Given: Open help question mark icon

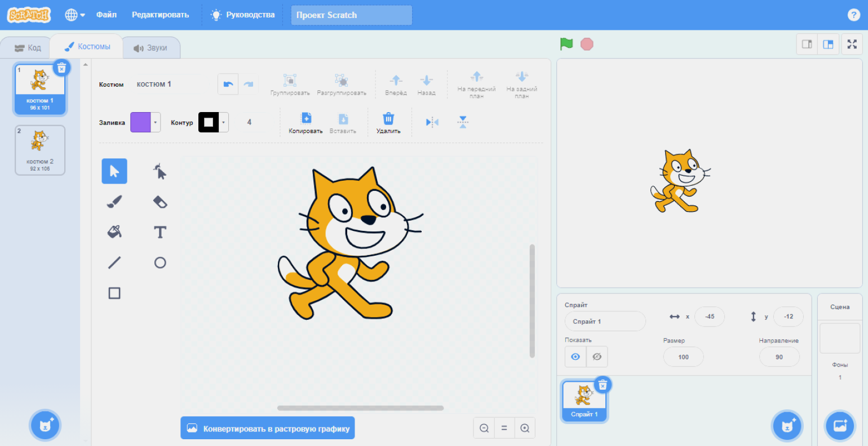Looking at the screenshot, I should (x=853, y=15).
